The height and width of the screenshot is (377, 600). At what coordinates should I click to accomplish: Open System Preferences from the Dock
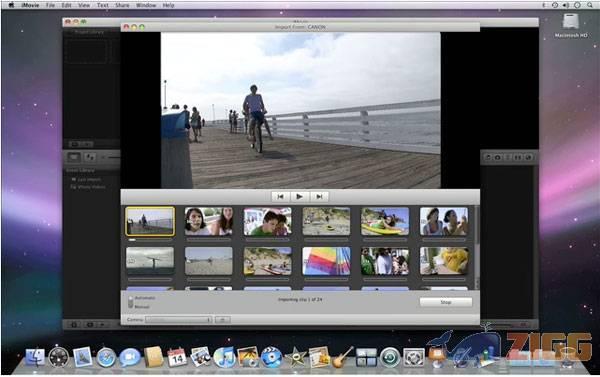[x=414, y=357]
